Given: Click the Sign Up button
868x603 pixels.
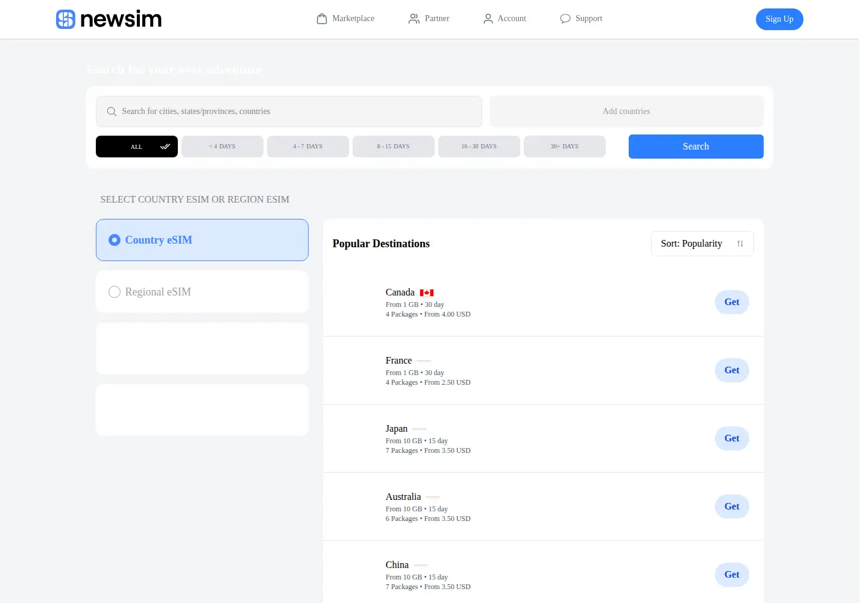Looking at the screenshot, I should (779, 19).
